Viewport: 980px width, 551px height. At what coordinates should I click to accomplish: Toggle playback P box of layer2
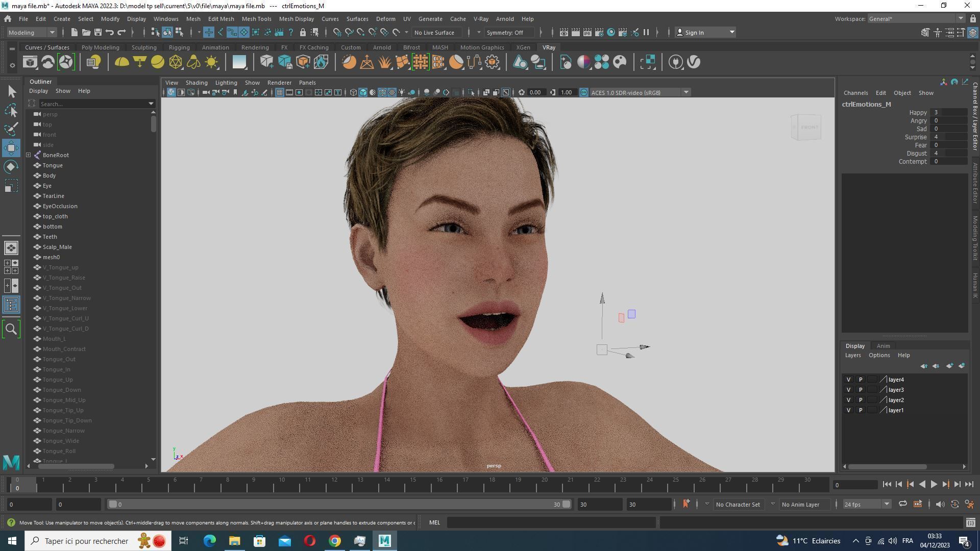point(860,400)
